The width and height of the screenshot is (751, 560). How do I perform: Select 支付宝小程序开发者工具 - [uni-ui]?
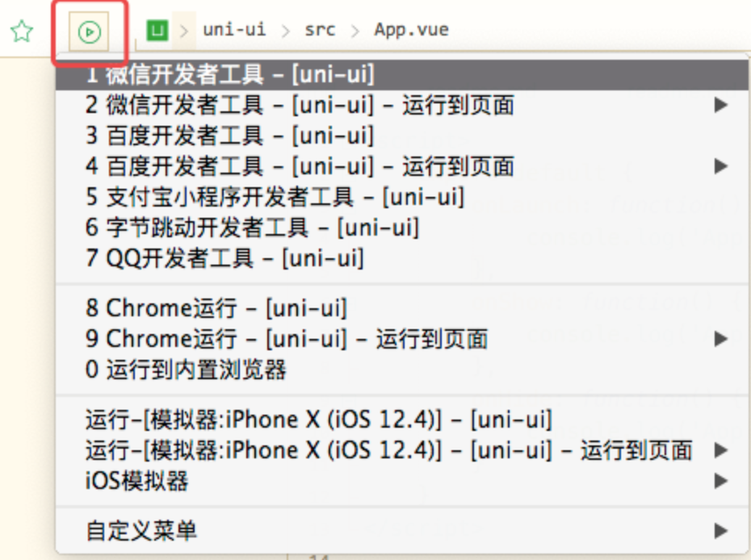click(275, 197)
